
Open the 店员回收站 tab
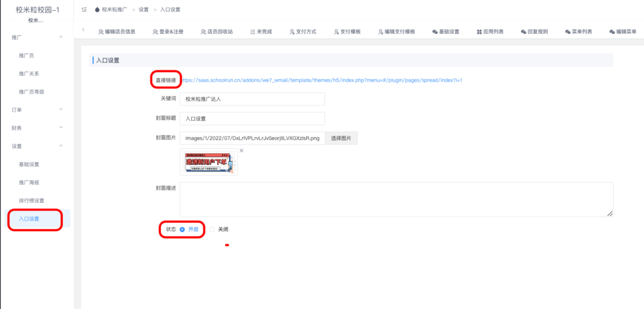coord(217,31)
